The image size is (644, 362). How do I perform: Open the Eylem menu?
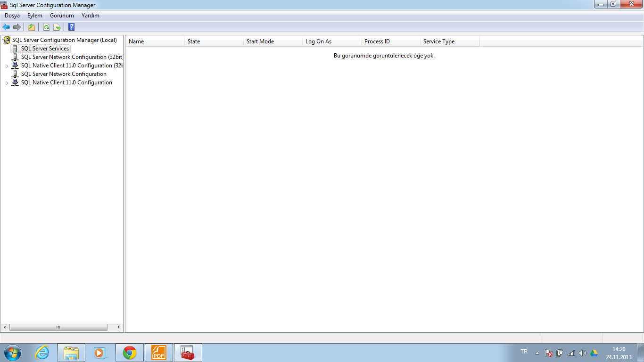[x=35, y=16]
